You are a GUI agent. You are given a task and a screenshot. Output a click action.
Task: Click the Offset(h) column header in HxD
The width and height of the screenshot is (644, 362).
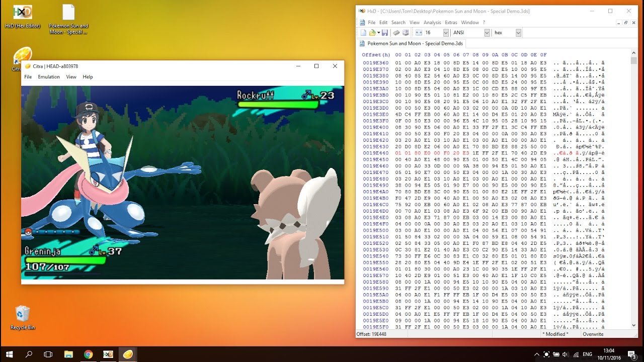tap(376, 55)
